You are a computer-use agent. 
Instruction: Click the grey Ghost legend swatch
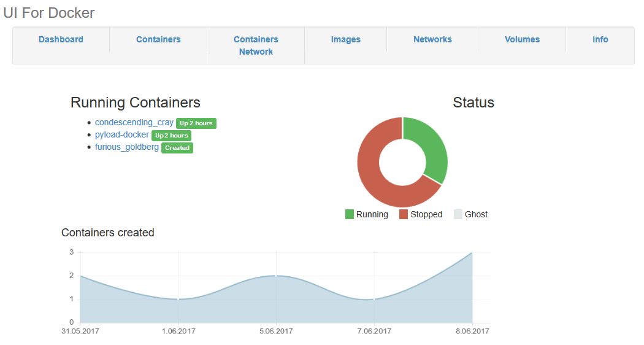[x=458, y=214]
